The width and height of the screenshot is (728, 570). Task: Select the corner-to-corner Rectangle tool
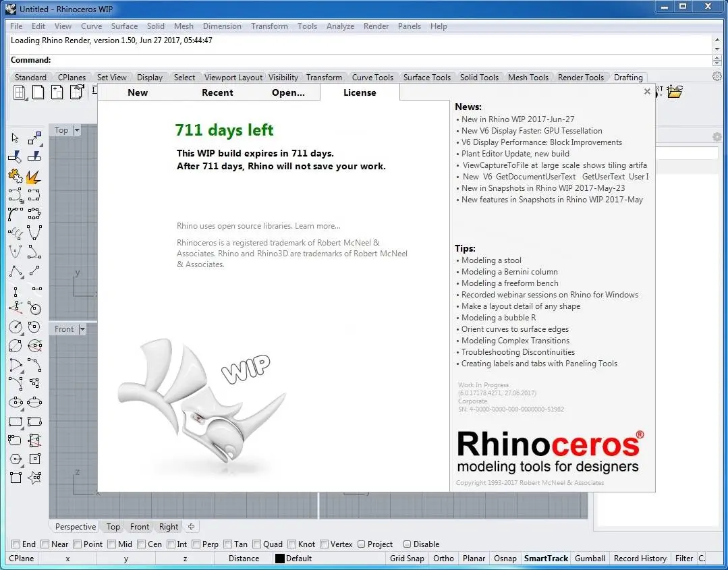(16, 422)
